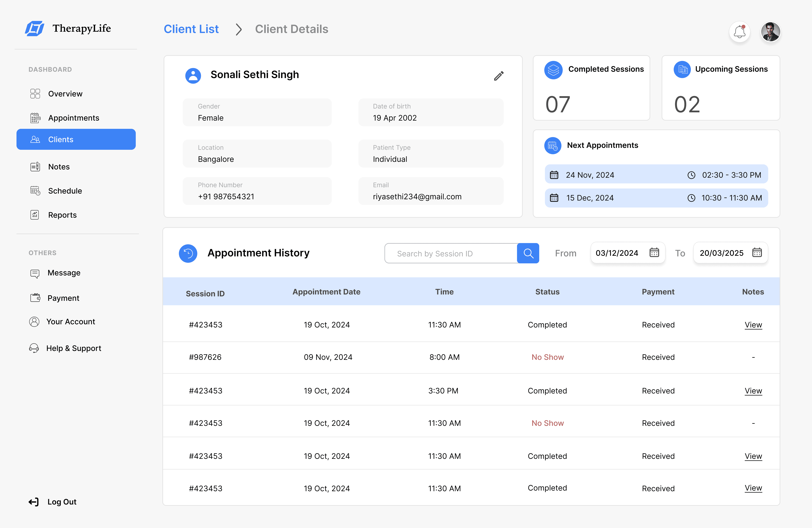Select the 15 Dec, 2024 appointment
812x528 pixels.
click(656, 198)
